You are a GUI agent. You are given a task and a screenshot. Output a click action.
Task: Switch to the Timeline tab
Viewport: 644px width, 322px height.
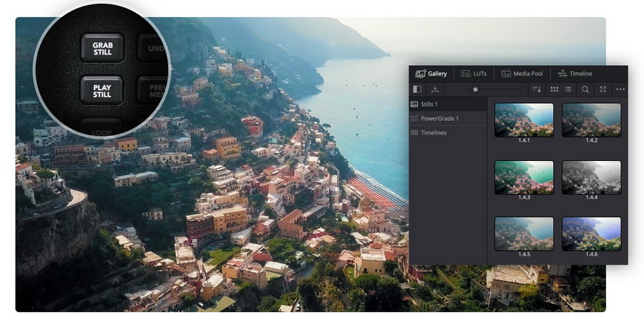point(575,74)
